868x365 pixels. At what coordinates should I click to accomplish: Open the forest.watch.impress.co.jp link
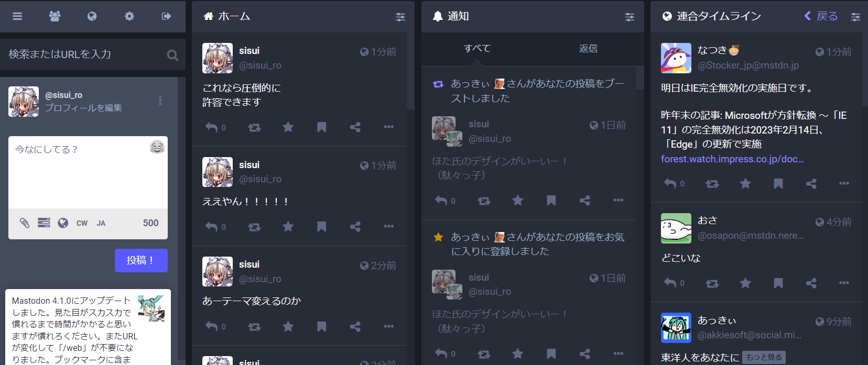pyautogui.click(x=732, y=159)
